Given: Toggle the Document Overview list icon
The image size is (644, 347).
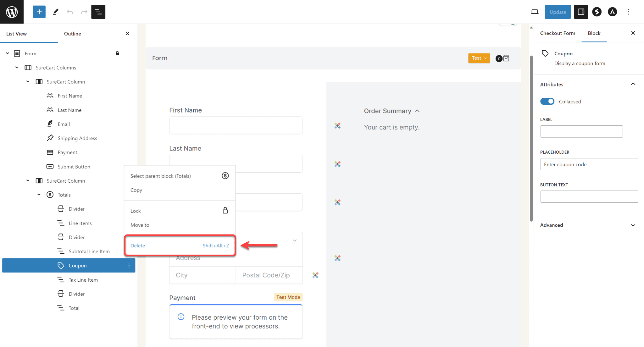Looking at the screenshot, I should point(98,12).
